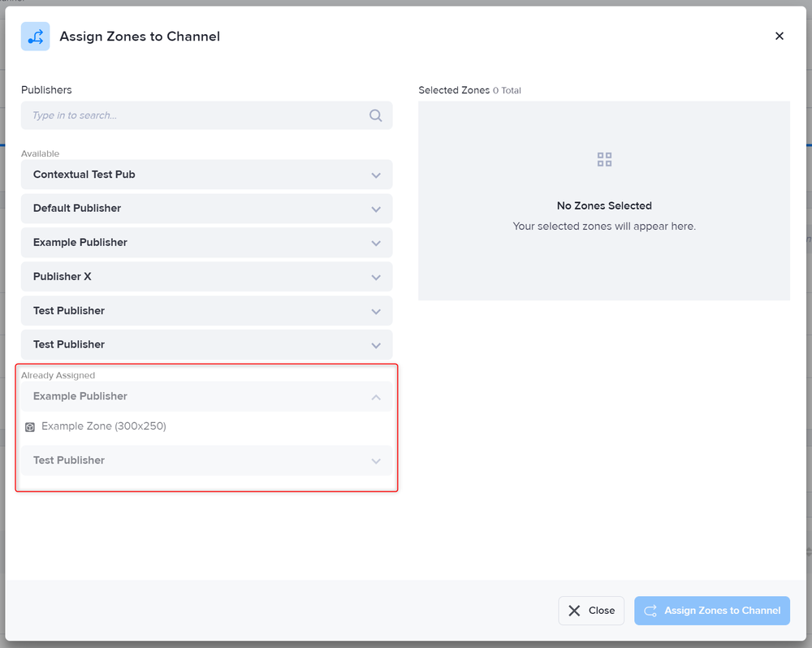Select the Contextual Test Pub row label
The height and width of the screenshot is (648, 812).
point(84,175)
